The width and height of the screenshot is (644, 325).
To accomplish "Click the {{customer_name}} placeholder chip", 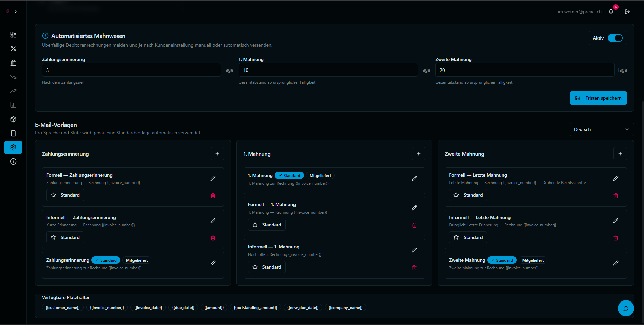I will pos(63,308).
